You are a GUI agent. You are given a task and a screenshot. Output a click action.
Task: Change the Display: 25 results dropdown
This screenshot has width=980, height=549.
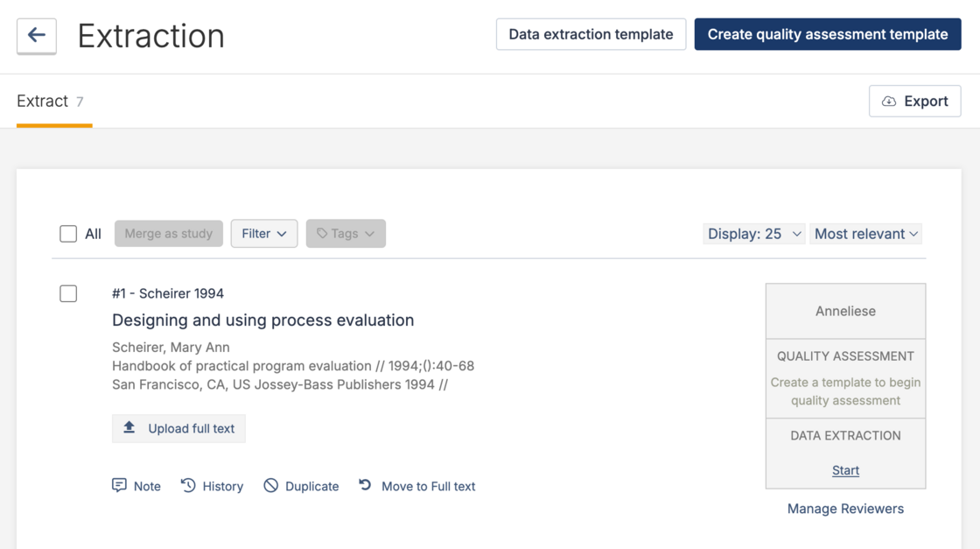tap(753, 233)
